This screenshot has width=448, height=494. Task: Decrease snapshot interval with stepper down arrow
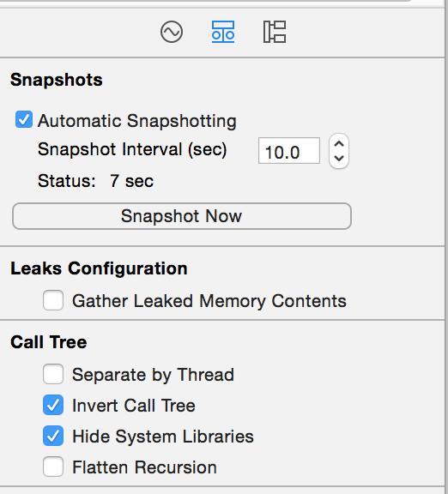click(339, 159)
